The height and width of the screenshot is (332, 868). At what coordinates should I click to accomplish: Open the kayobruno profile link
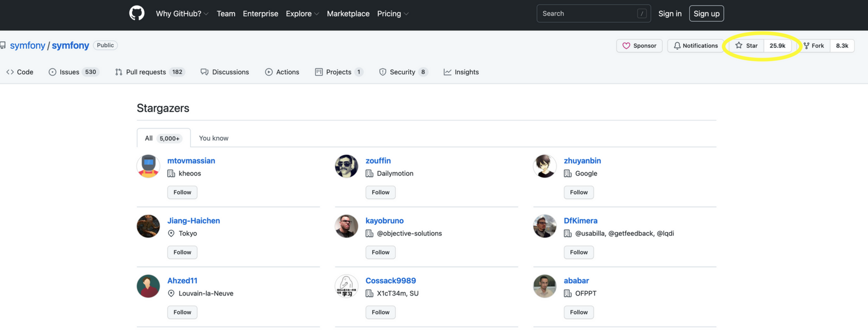pyautogui.click(x=385, y=221)
